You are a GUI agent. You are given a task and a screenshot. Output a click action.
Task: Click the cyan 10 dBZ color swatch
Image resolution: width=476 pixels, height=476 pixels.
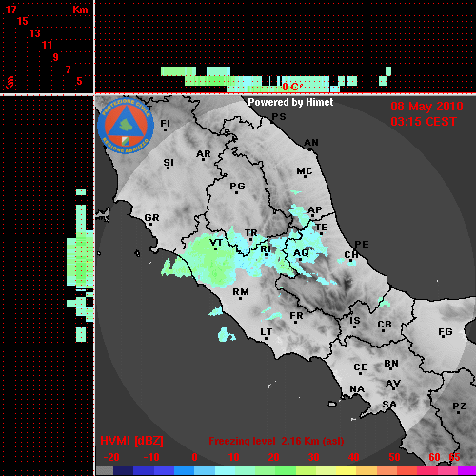pyautogui.click(x=226, y=470)
